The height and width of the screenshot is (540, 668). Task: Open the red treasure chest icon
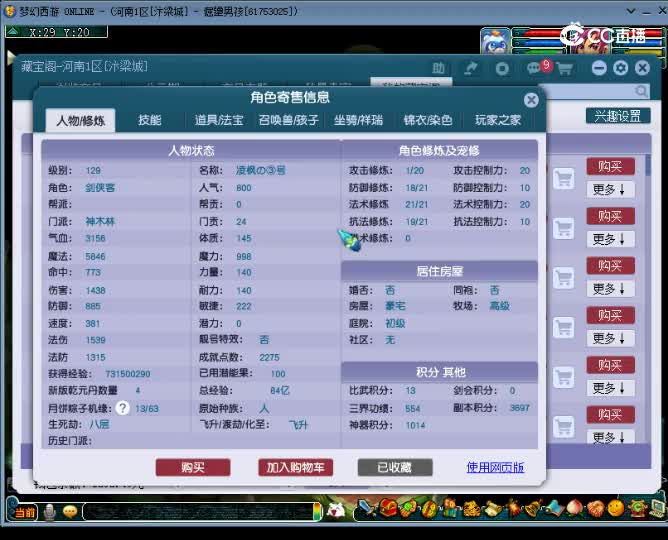pyautogui.click(x=389, y=508)
